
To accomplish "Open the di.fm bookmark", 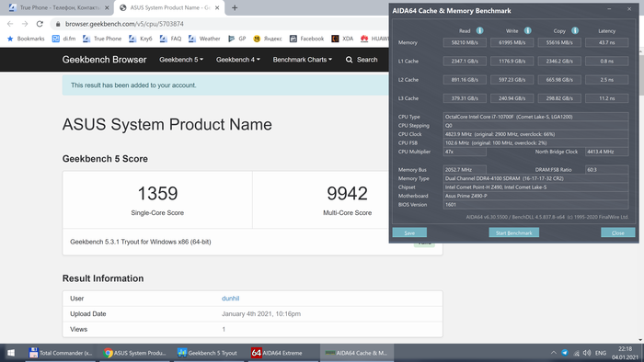I will coord(63,39).
